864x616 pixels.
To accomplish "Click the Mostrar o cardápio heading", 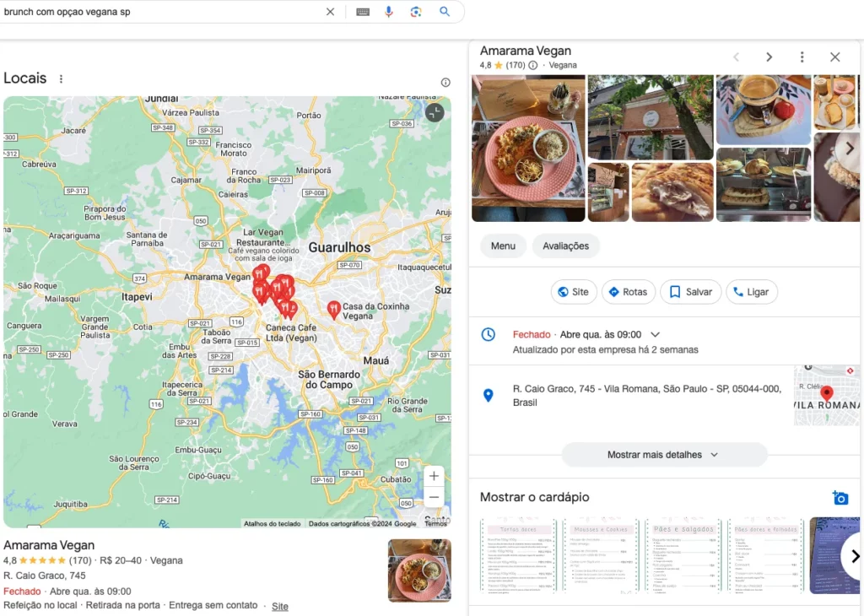I will coord(534,497).
